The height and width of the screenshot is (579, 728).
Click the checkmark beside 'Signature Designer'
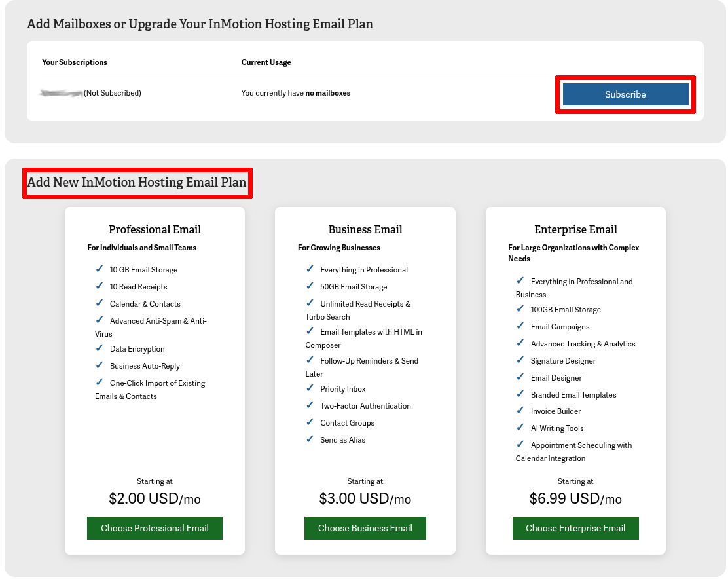[x=520, y=360]
